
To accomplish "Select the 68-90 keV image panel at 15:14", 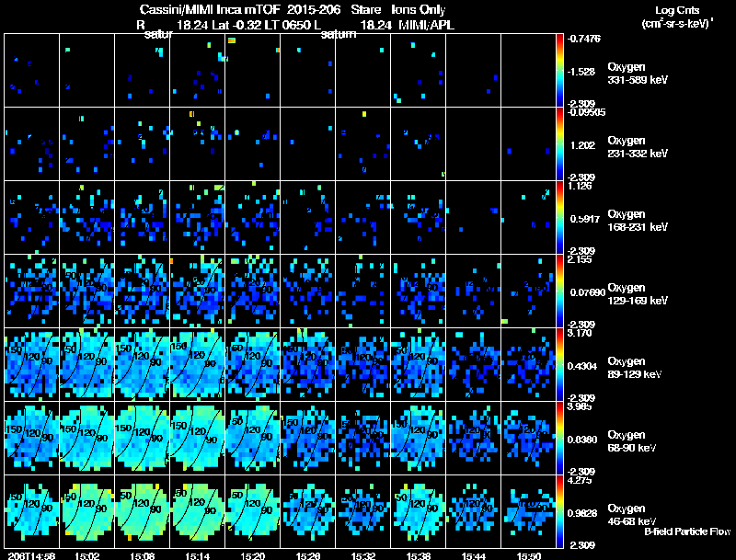I will (198, 438).
